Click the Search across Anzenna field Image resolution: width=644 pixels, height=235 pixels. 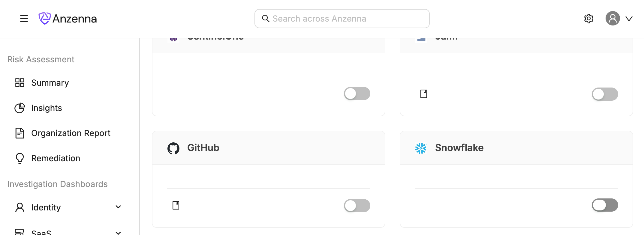point(342,19)
